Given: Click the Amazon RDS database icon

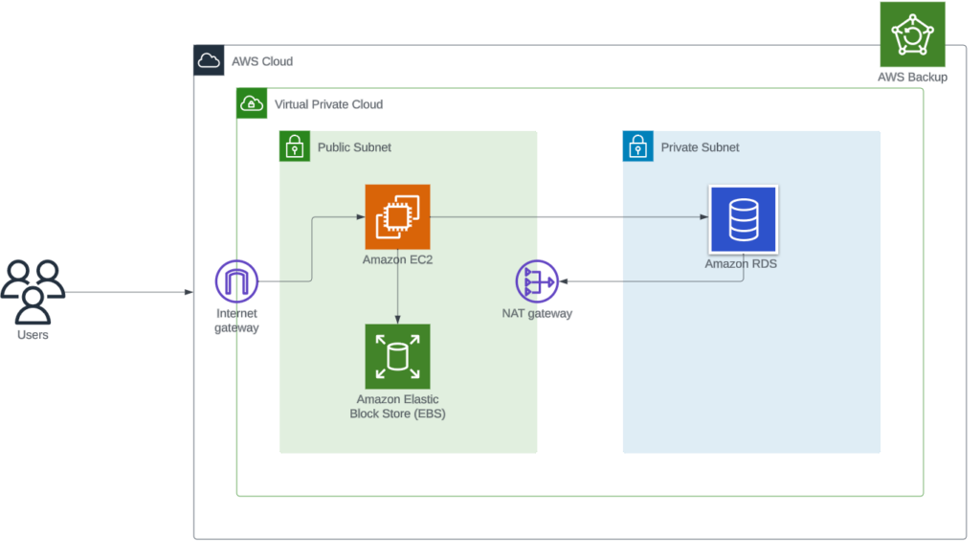Looking at the screenshot, I should pyautogui.click(x=743, y=219).
